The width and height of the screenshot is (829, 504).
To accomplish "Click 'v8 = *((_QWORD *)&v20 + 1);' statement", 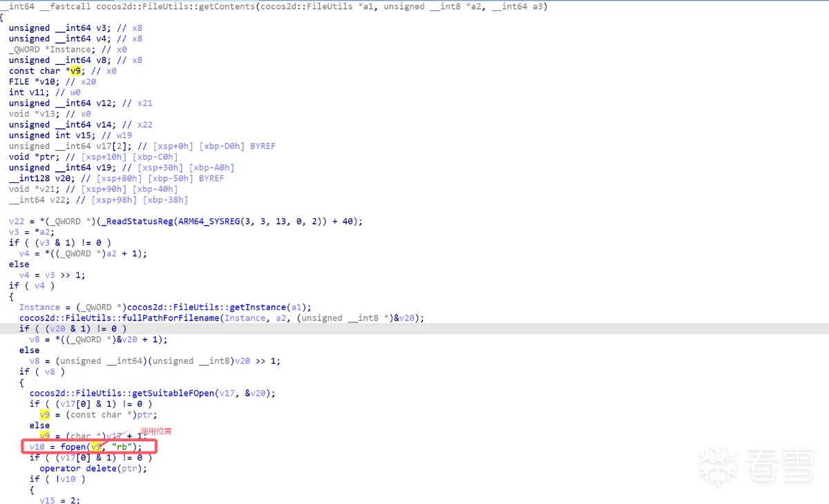I will [99, 340].
